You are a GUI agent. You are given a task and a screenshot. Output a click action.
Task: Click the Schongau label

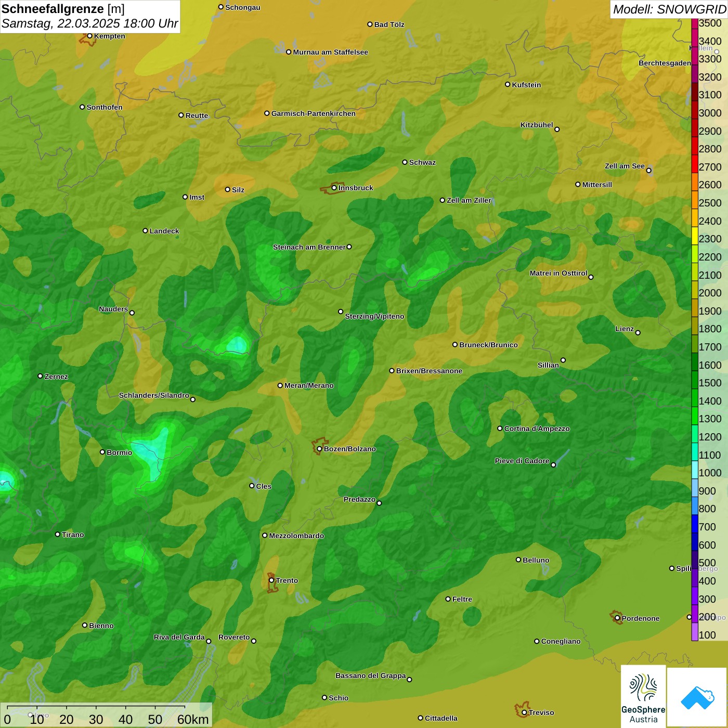pos(242,7)
